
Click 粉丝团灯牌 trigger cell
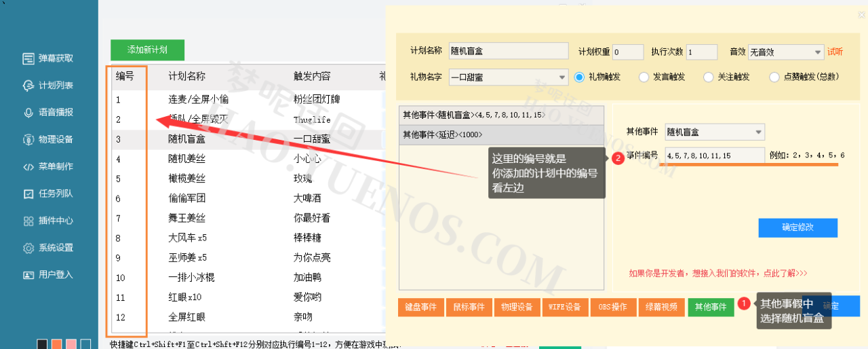(x=317, y=100)
